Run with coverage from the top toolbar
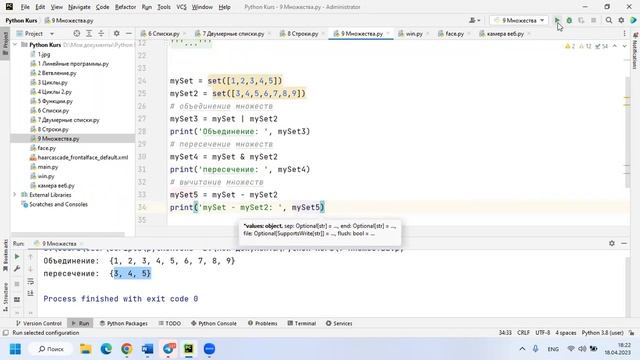The image size is (640, 360). tap(581, 20)
